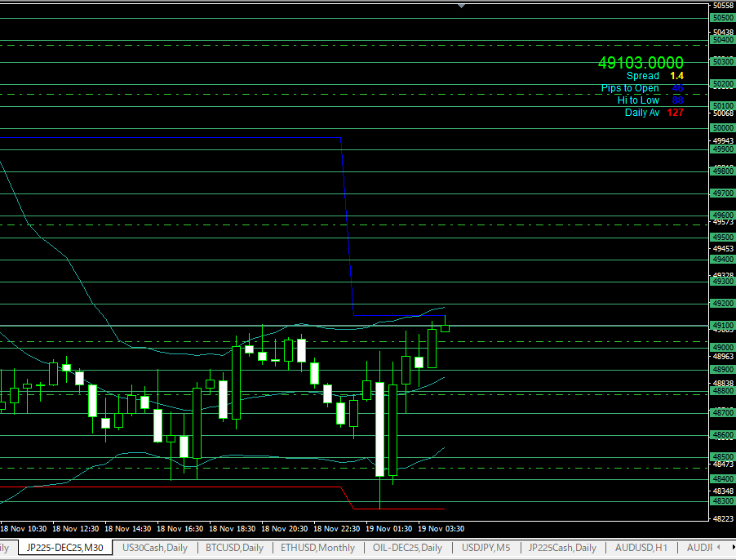Select the JP225Cash,Daily chart tab
736x560 pixels.
(x=562, y=548)
